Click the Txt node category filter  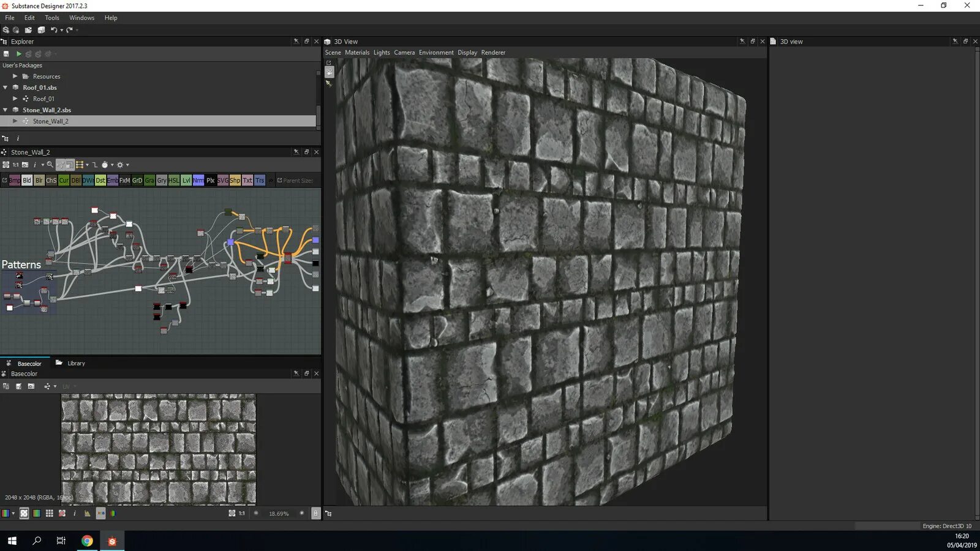pos(249,181)
